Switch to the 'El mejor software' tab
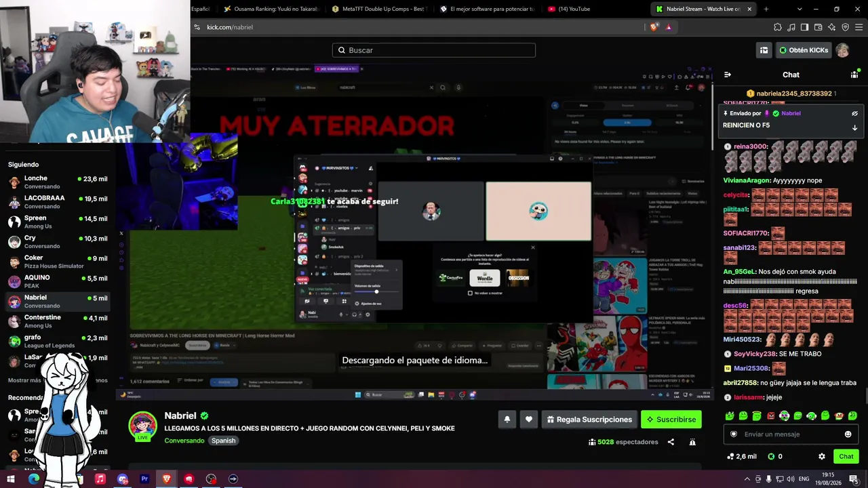The image size is (868, 488). click(487, 9)
